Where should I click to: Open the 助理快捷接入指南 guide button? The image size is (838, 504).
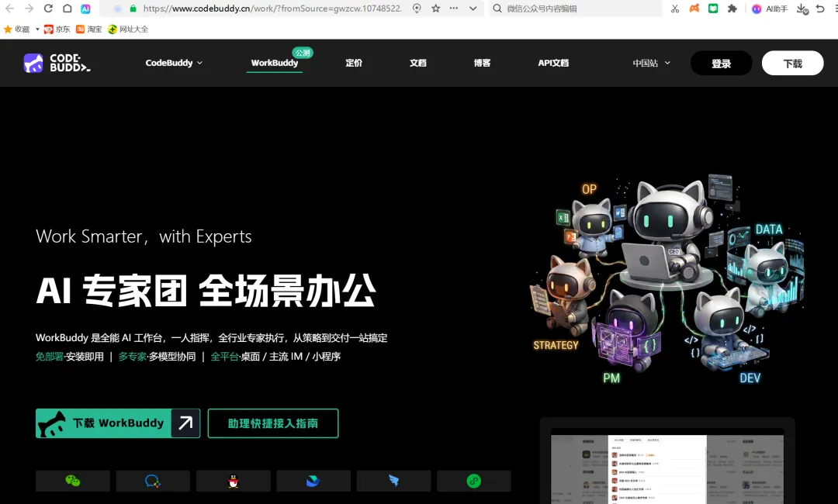(273, 423)
